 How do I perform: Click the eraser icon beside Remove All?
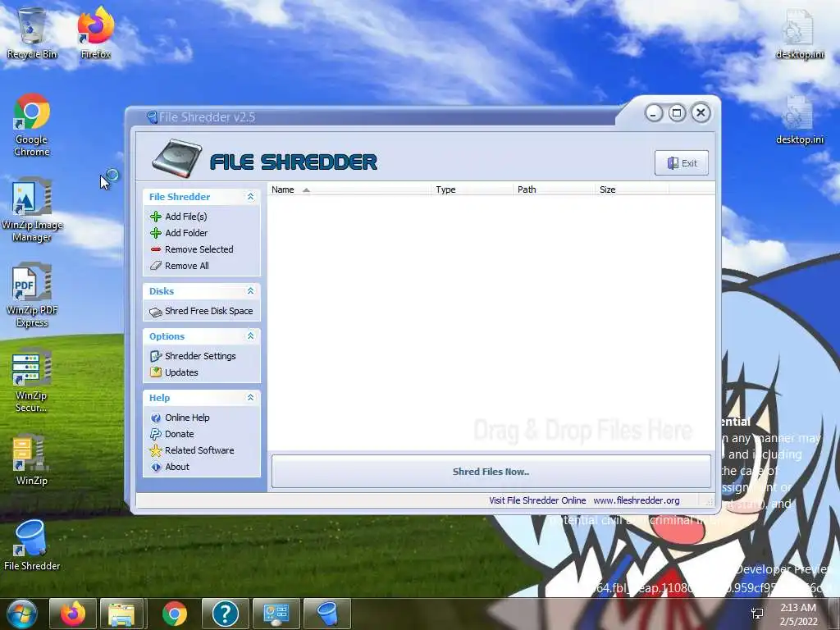[x=155, y=266]
